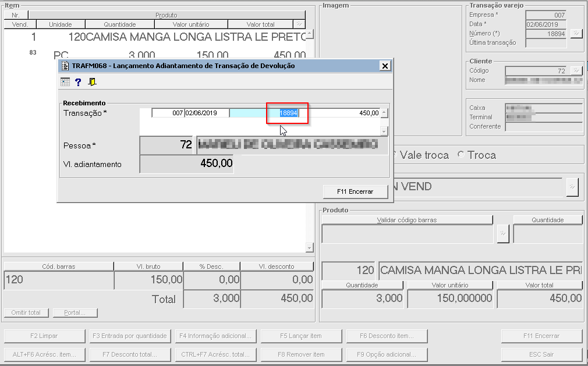Click the Última transação field
The height and width of the screenshot is (366, 588).
pos(546,43)
